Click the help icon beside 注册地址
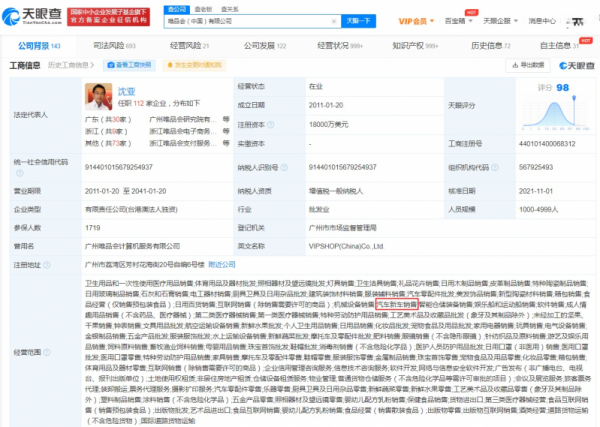The image size is (600, 427). coord(47,265)
